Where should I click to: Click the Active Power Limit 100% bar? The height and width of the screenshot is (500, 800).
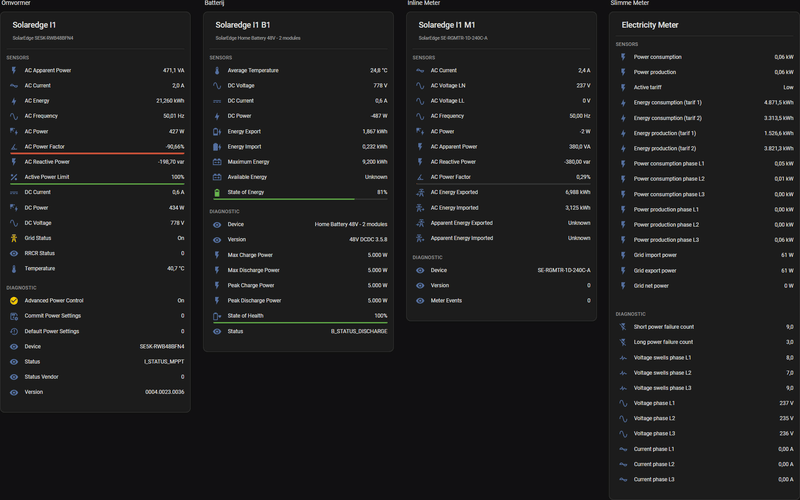[95, 184]
